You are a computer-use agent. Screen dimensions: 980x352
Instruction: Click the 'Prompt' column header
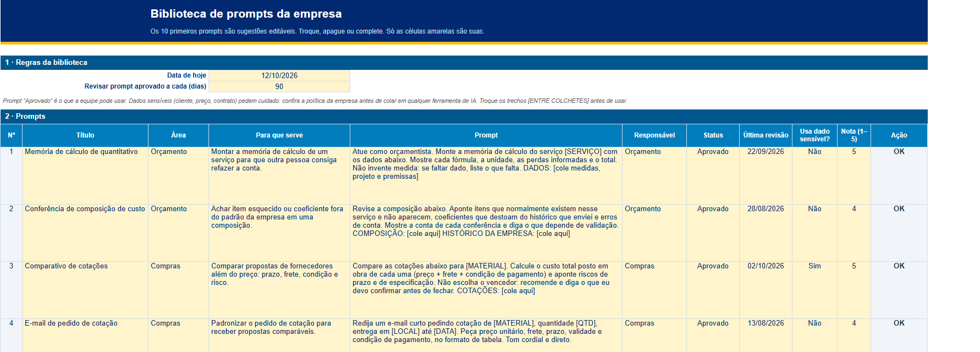coord(486,135)
